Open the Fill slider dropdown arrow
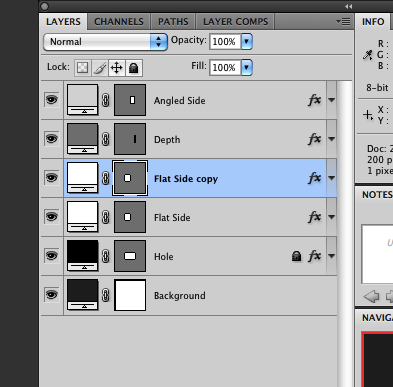This screenshot has height=387, width=393. click(247, 67)
